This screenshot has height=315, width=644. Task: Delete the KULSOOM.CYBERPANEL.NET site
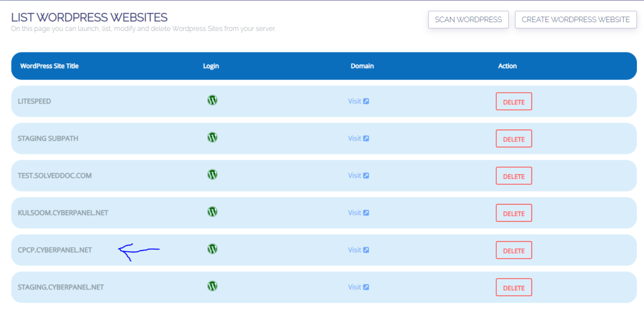(513, 213)
